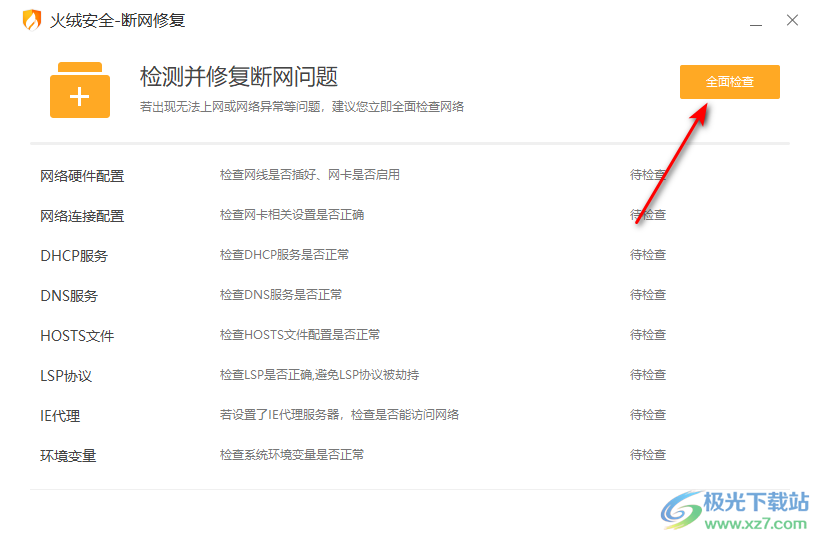Click 待检查 status of IE代理 row
Screen dimensions: 820x540
647,415
